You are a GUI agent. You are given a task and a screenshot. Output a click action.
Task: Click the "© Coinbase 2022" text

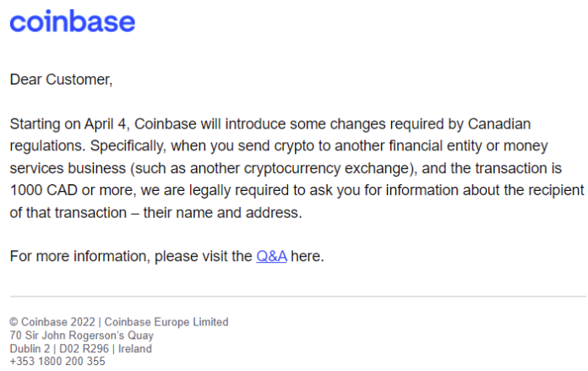click(52, 322)
